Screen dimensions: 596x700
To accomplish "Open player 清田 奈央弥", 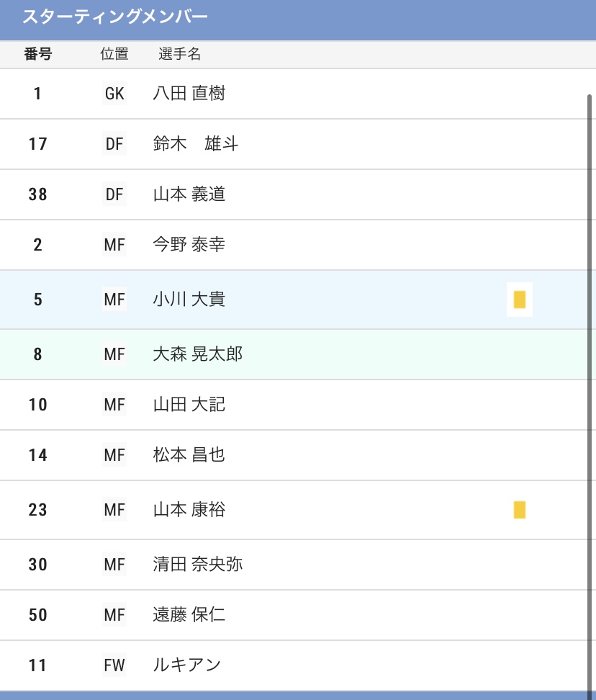I will pos(198,565).
